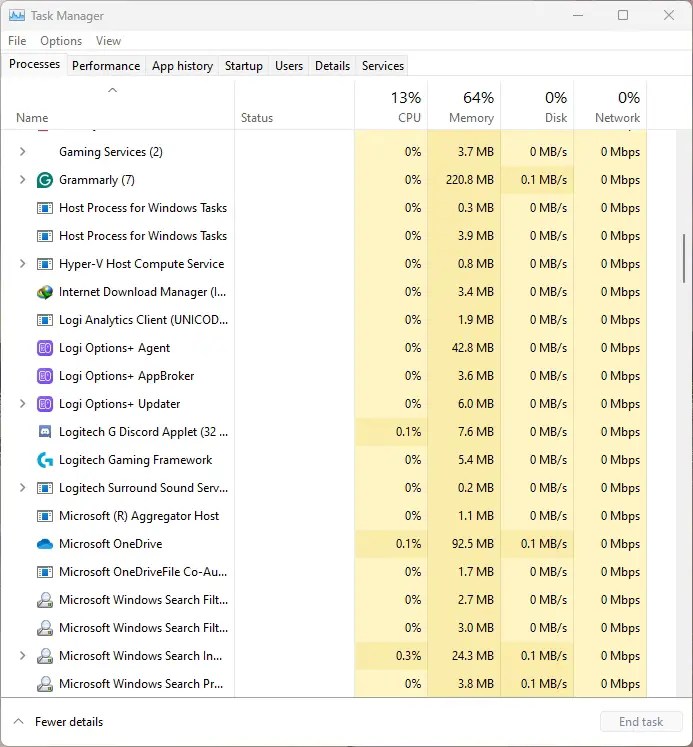Switch to the Performance tab
Image resolution: width=693 pixels, height=747 pixels.
pos(106,66)
